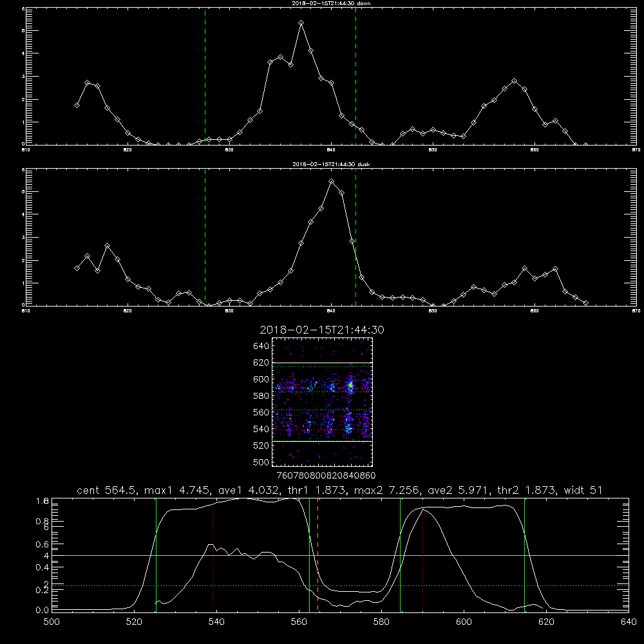644x644 pixels.
Task: Click heatmap y-axis label 500
Action: click(261, 462)
